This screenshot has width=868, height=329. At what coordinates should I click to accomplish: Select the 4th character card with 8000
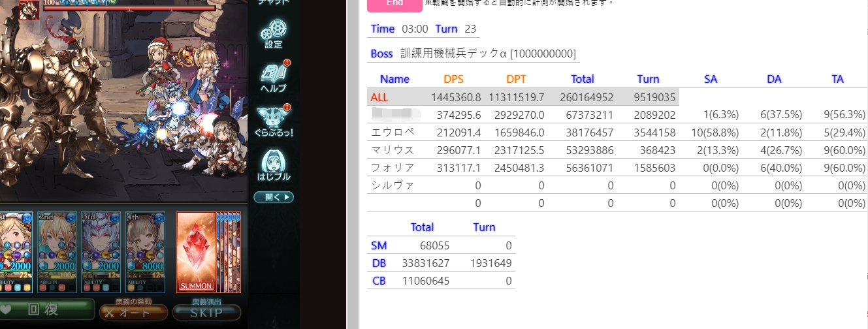click(145, 251)
